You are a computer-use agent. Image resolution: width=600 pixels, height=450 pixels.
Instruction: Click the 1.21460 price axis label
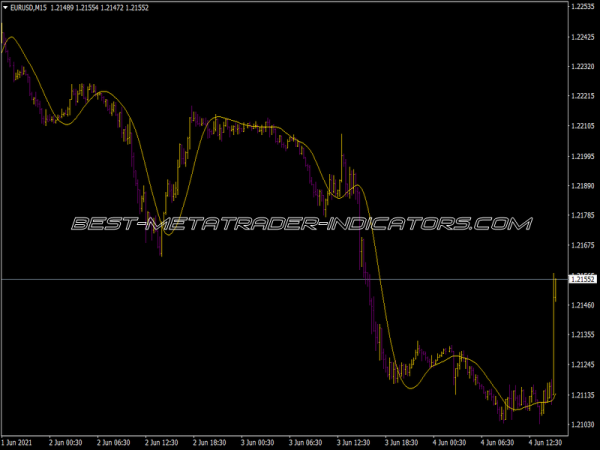click(582, 305)
